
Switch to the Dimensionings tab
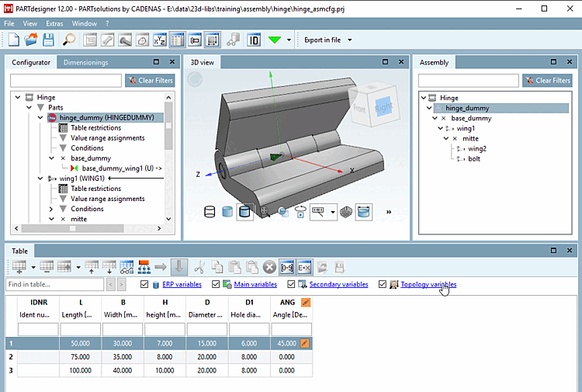click(86, 62)
